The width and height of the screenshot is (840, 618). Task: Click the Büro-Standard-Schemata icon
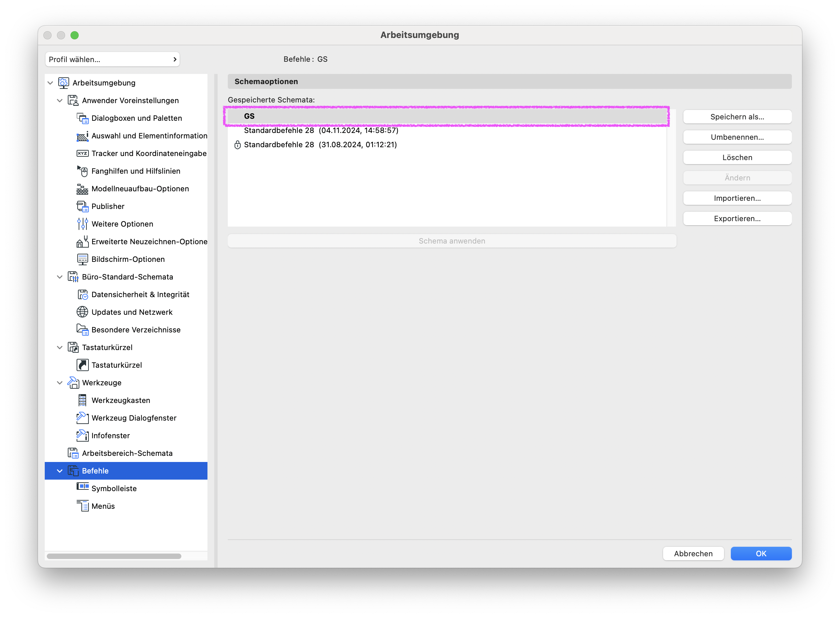(73, 277)
